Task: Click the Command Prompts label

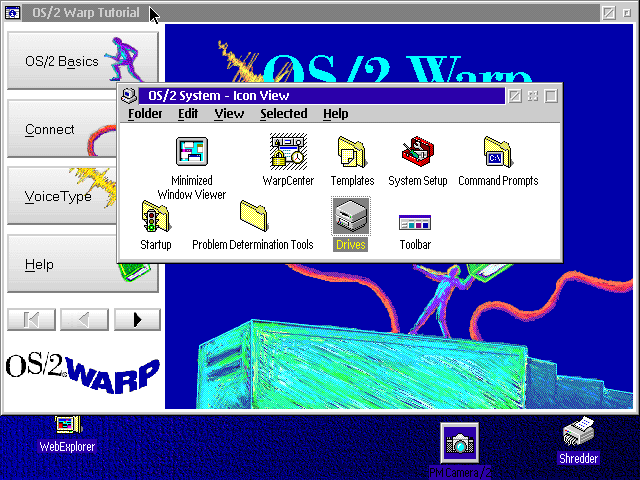Action: click(498, 180)
